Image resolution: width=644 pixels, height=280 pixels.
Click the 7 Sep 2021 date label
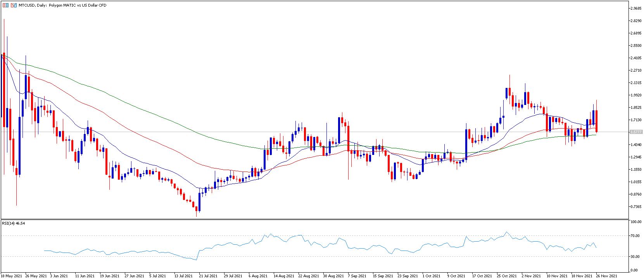click(357, 276)
